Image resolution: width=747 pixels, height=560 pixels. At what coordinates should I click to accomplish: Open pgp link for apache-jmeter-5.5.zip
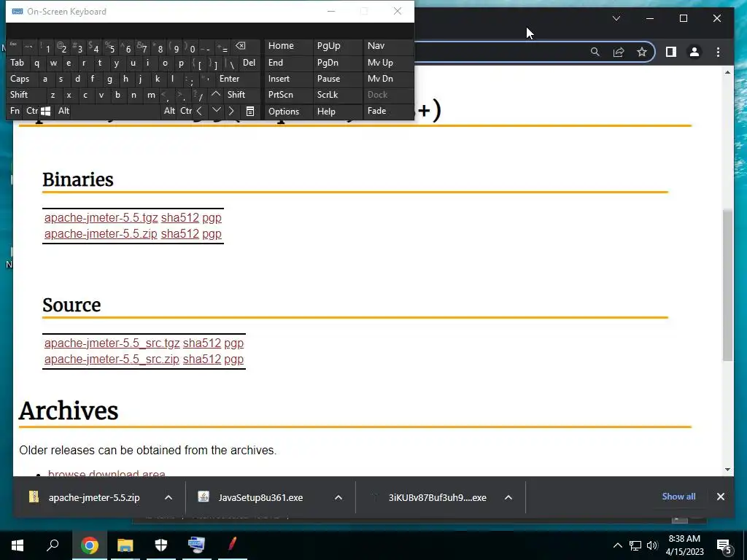click(x=212, y=234)
